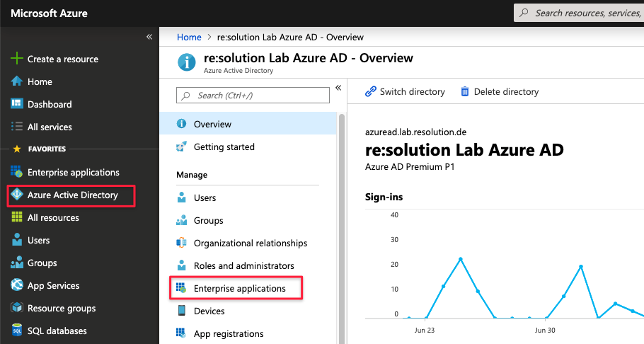
Task: Click the green plus Create a resource icon
Action: pos(17,58)
